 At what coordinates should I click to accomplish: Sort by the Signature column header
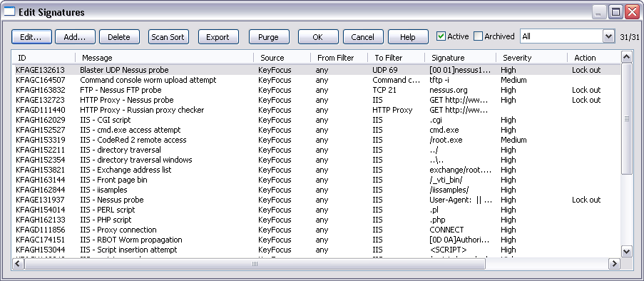[461, 58]
